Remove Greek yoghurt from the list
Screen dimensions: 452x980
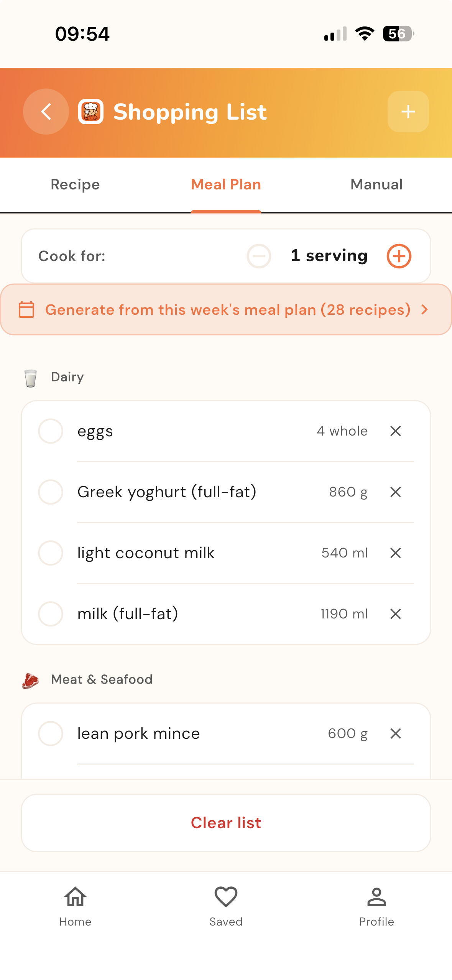pos(395,492)
